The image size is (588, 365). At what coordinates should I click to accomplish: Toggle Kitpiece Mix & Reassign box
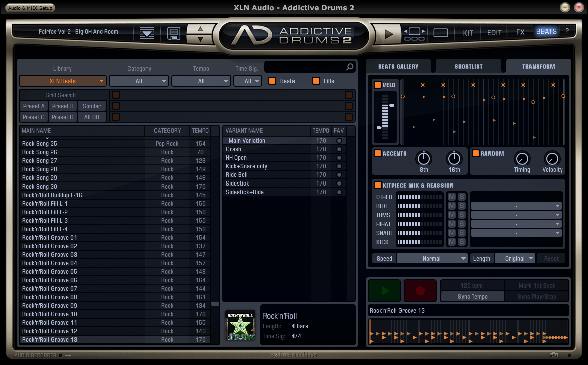tap(378, 185)
